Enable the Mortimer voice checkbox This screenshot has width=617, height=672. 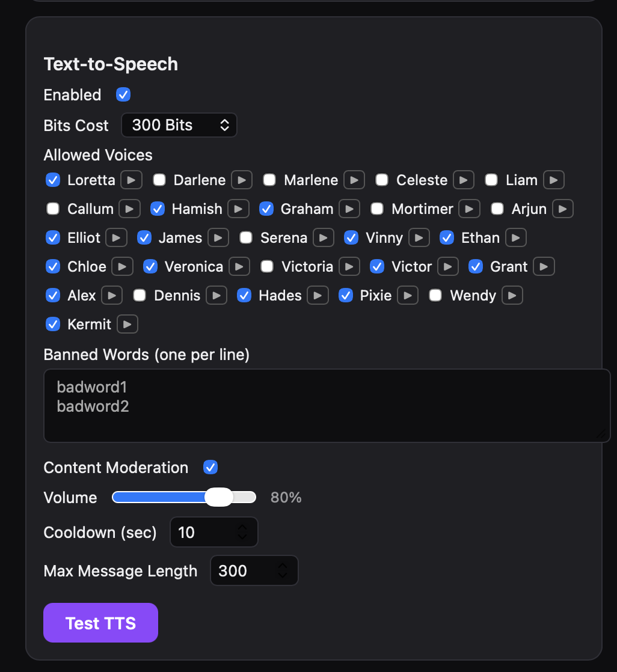(x=376, y=209)
